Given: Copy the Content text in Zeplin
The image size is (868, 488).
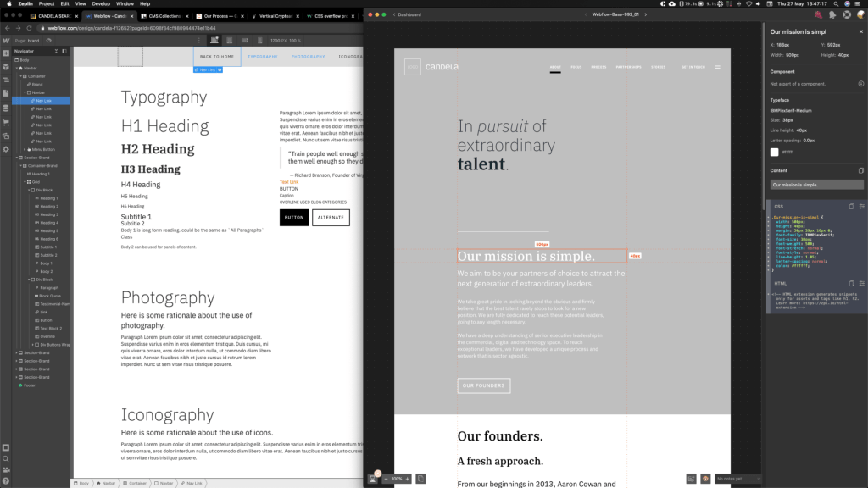Looking at the screenshot, I should 861,170.
